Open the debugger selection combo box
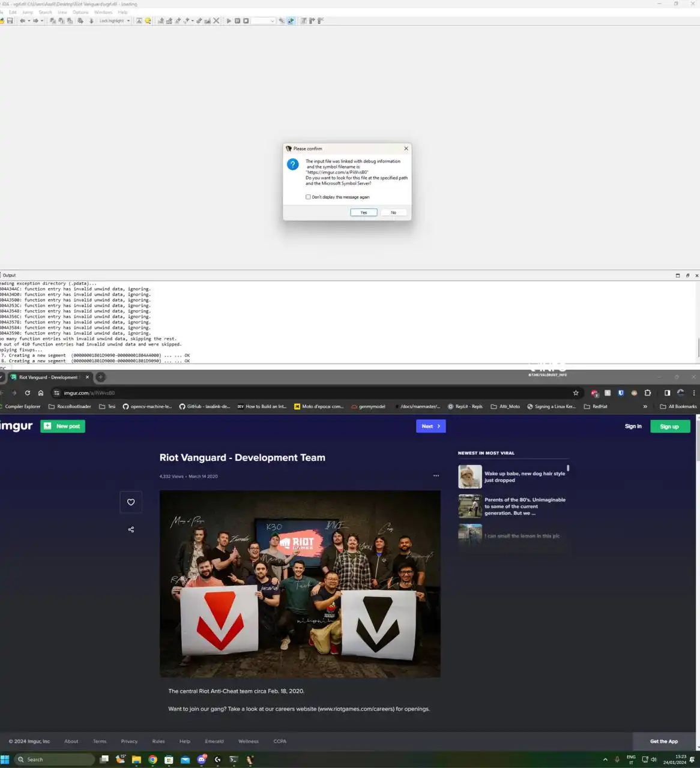Screen dimensions: 700x768 [263, 21]
